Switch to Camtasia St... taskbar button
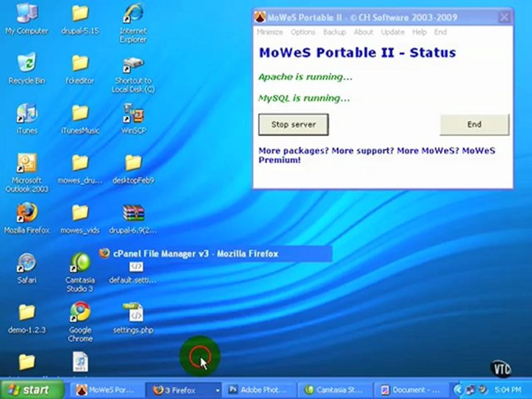The width and height of the screenshot is (532, 399). pyautogui.click(x=334, y=390)
